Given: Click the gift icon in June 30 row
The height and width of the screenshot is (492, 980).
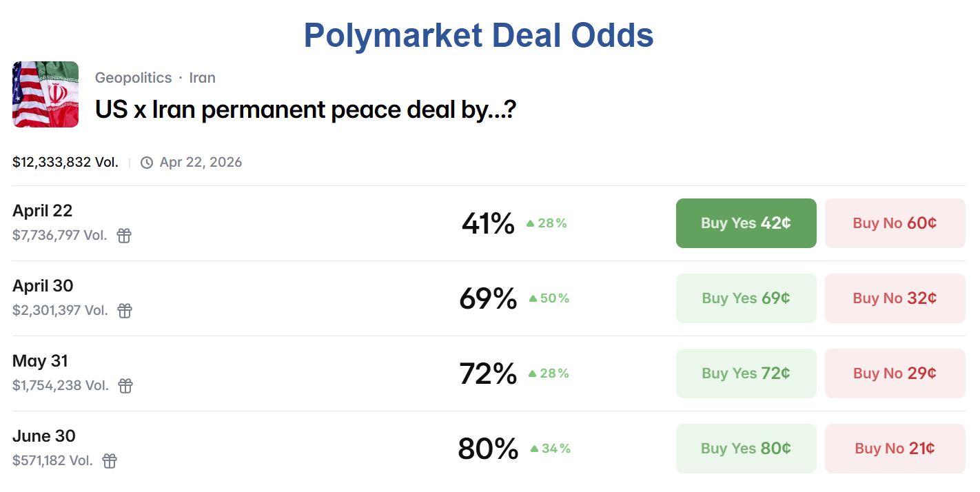Looking at the screenshot, I should point(110,461).
